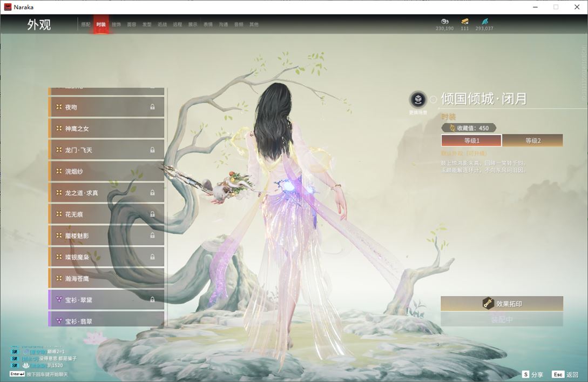Select the active 时装 tab
This screenshot has height=382, width=588.
[x=101, y=24]
